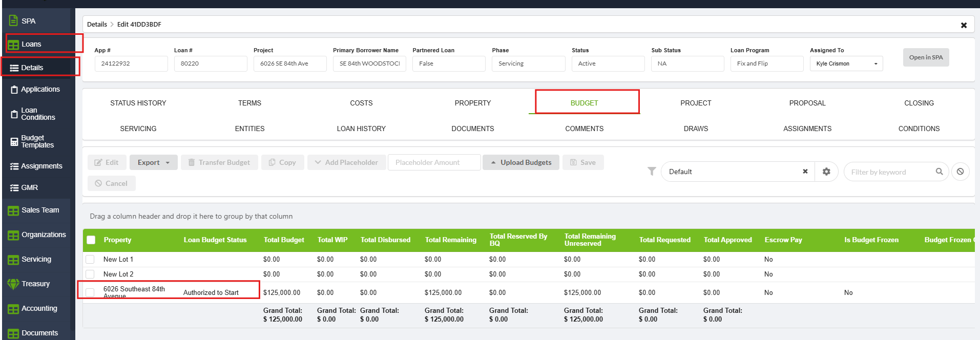Click the New Lot 1 property cell
The width and height of the screenshot is (980, 340).
tap(118, 260)
